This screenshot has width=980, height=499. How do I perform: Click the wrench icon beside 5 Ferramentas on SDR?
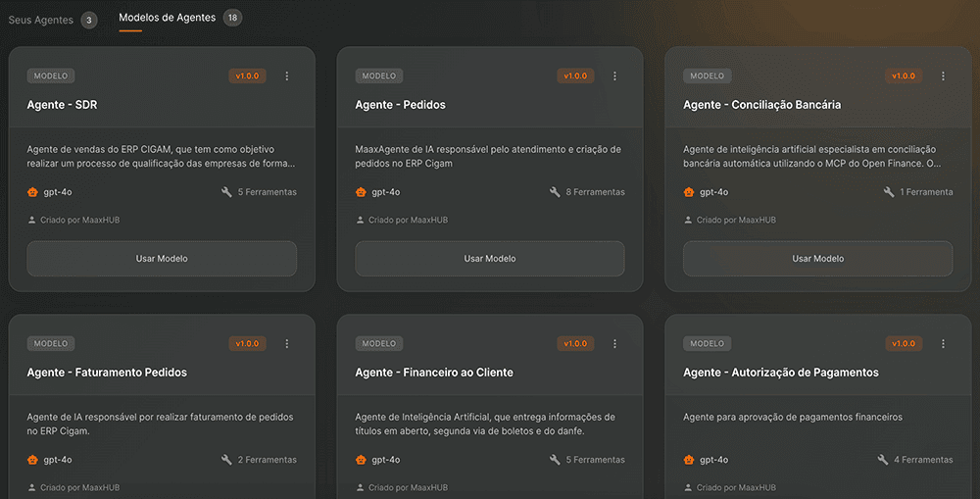click(226, 192)
